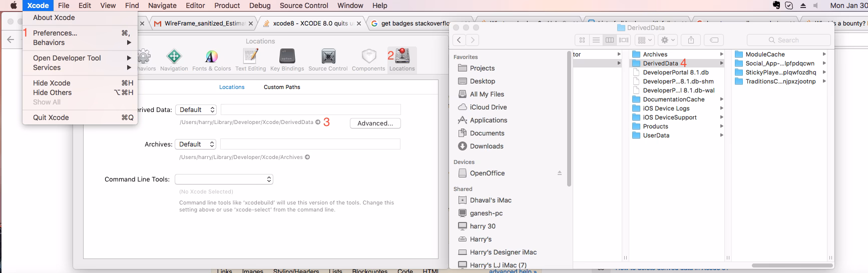Open the Command Line Tools dropdown
The image size is (868, 273).
click(224, 179)
